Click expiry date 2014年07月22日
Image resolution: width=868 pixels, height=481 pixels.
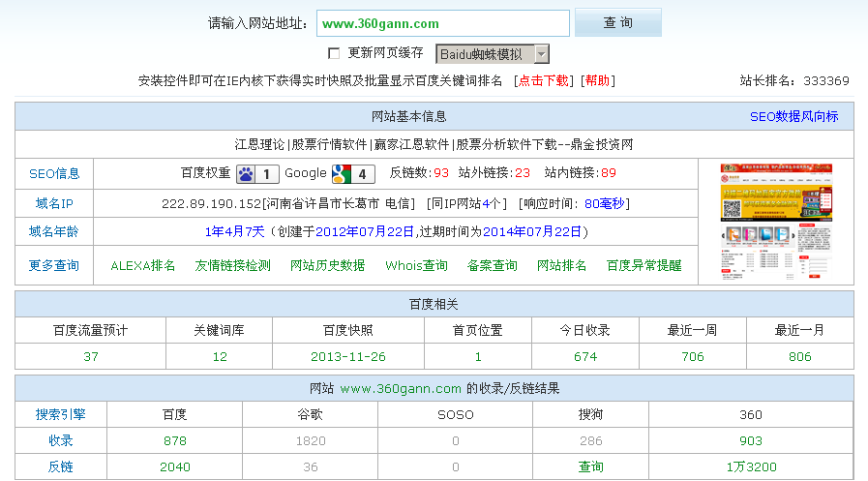pos(532,232)
